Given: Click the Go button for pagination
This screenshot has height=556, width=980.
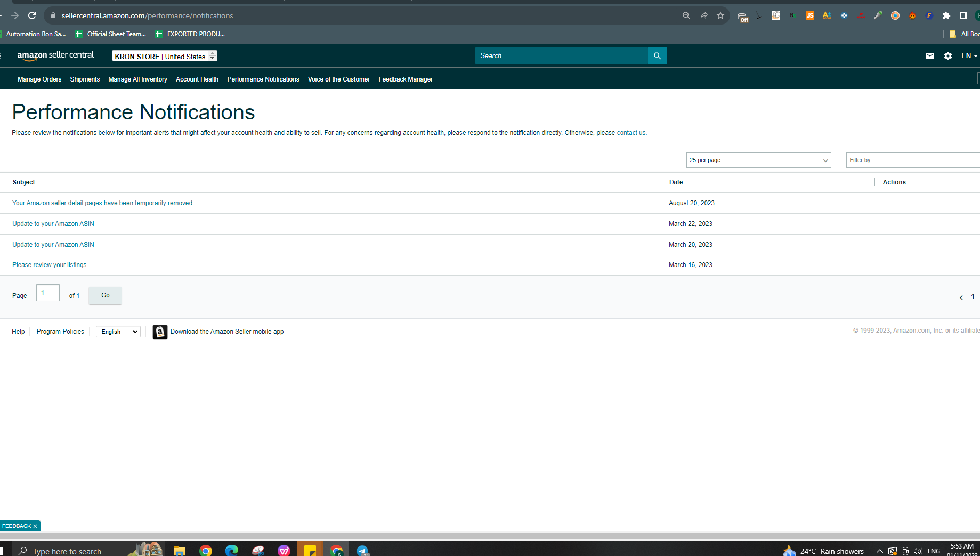Looking at the screenshot, I should coord(106,295).
